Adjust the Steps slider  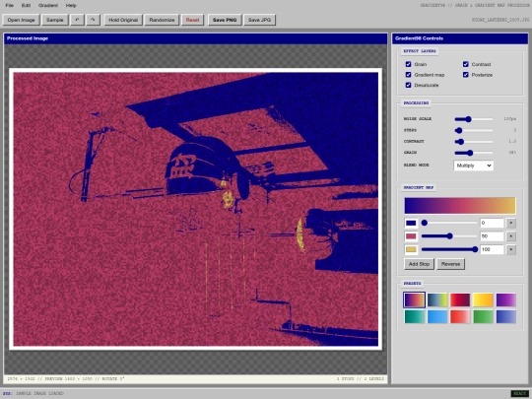[474, 130]
